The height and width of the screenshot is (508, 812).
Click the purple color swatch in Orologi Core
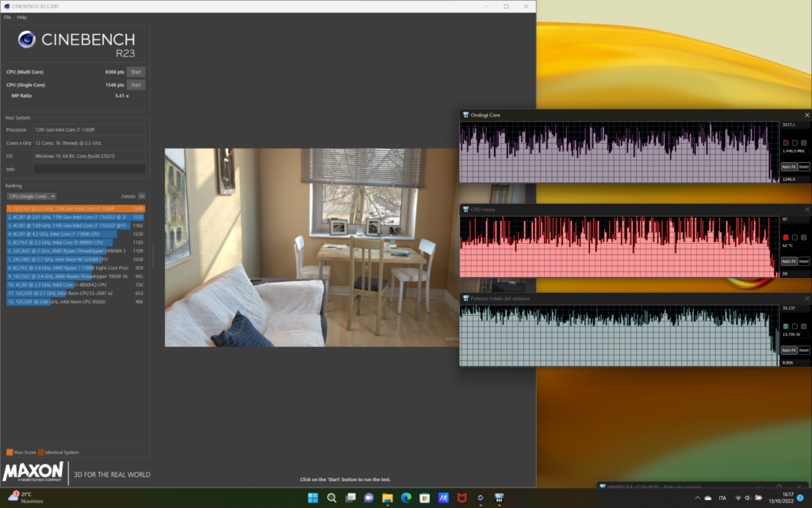pos(786,143)
